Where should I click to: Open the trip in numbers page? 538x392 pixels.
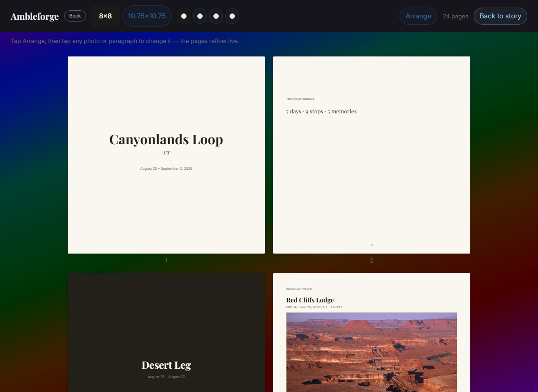click(x=372, y=155)
